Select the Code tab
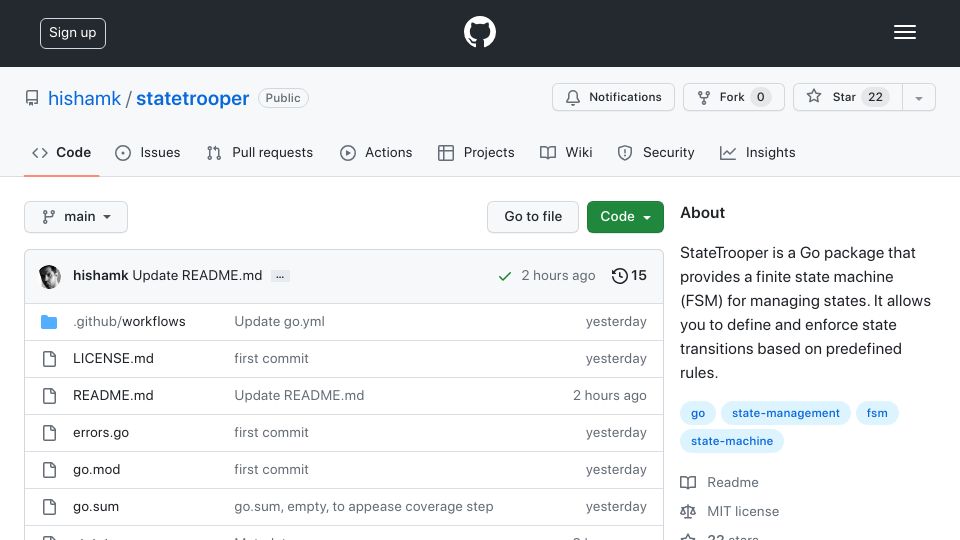The width and height of the screenshot is (960, 540). coord(62,152)
